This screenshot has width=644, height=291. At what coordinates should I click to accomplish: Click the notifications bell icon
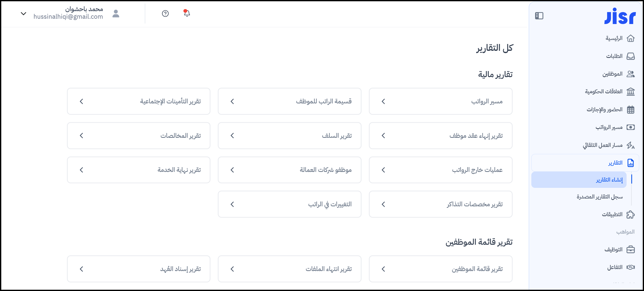pos(187,13)
